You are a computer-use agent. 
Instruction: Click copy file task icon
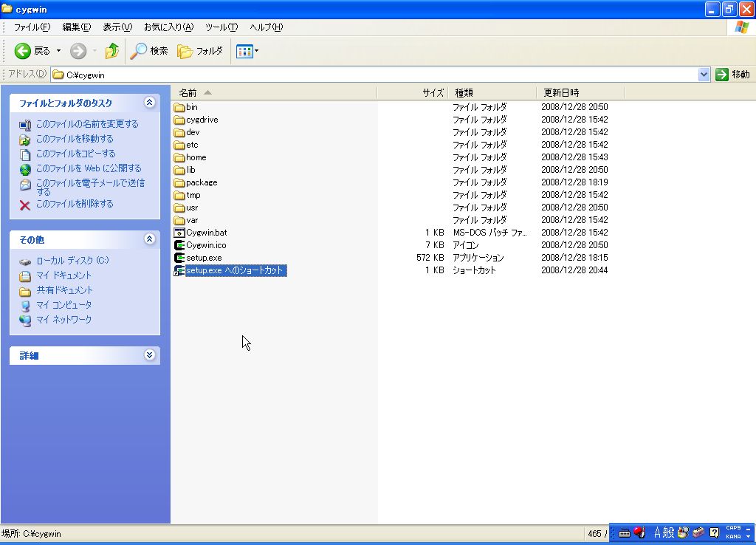(25, 154)
